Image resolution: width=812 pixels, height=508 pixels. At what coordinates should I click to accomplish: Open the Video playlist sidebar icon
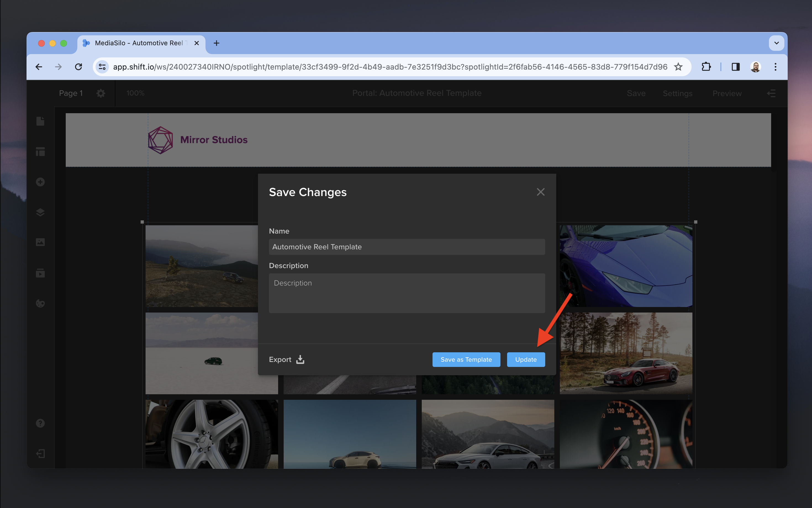pyautogui.click(x=40, y=273)
